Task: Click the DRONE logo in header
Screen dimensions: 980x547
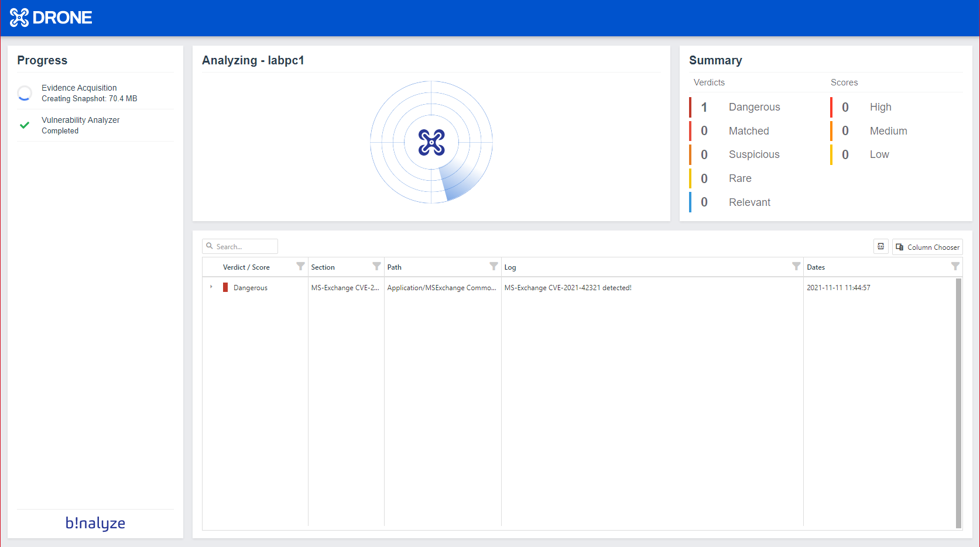Action: 51,18
